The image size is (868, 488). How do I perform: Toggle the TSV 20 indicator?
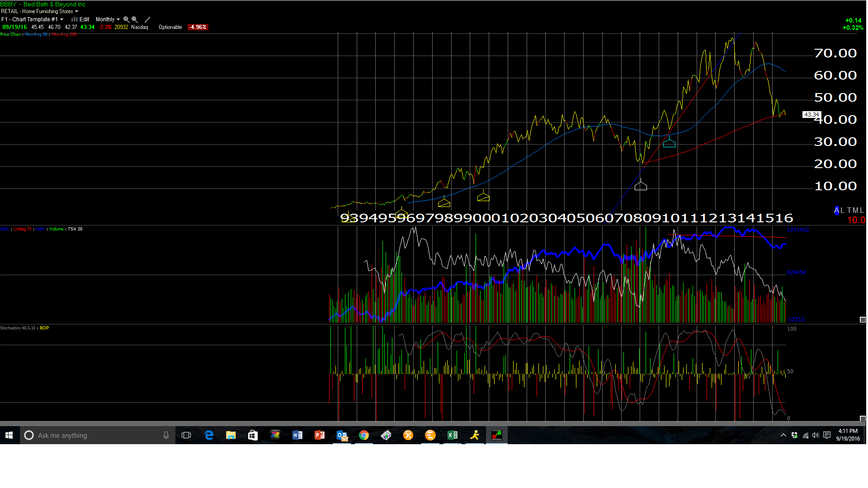(x=75, y=229)
